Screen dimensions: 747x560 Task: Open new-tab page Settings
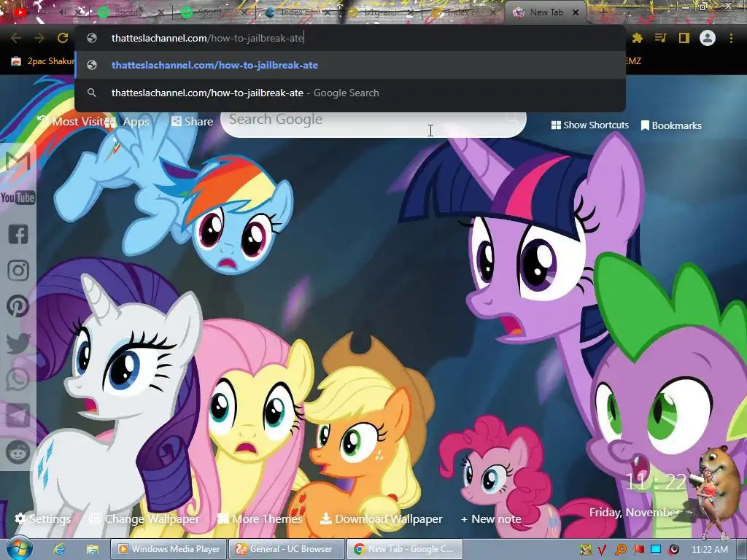(x=43, y=518)
